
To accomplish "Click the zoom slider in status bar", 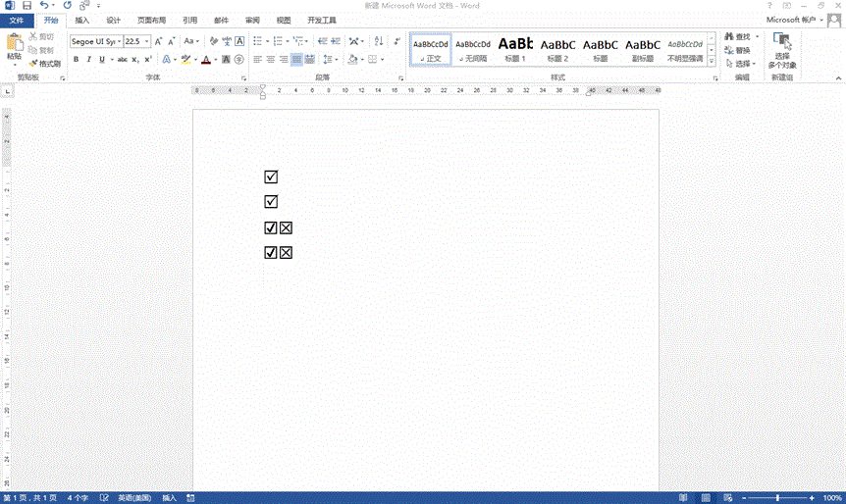I will [776, 498].
